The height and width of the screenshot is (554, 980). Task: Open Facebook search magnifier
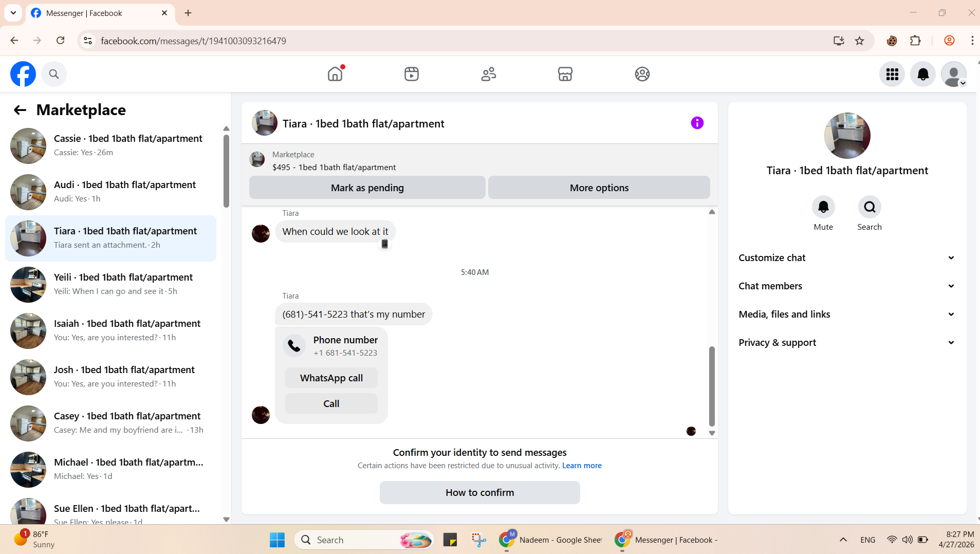54,74
